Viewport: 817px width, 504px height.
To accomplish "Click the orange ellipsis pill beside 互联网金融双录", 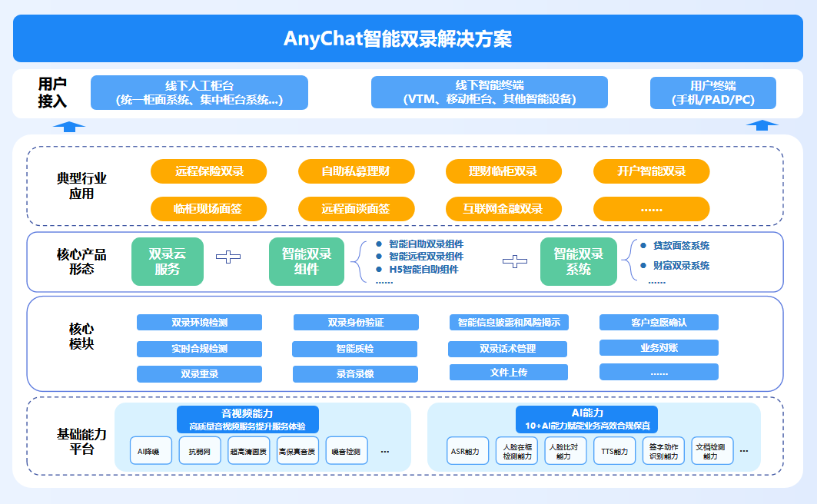I will click(x=651, y=209).
